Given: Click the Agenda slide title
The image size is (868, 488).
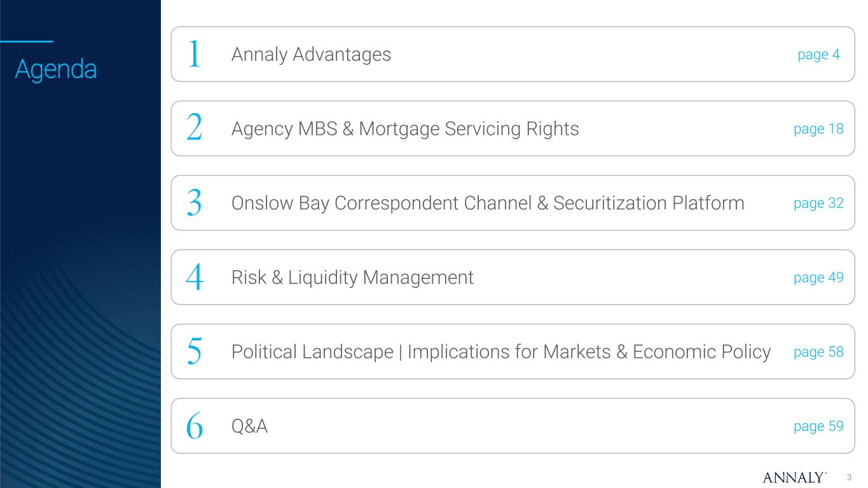Looking at the screenshot, I should click(x=56, y=69).
